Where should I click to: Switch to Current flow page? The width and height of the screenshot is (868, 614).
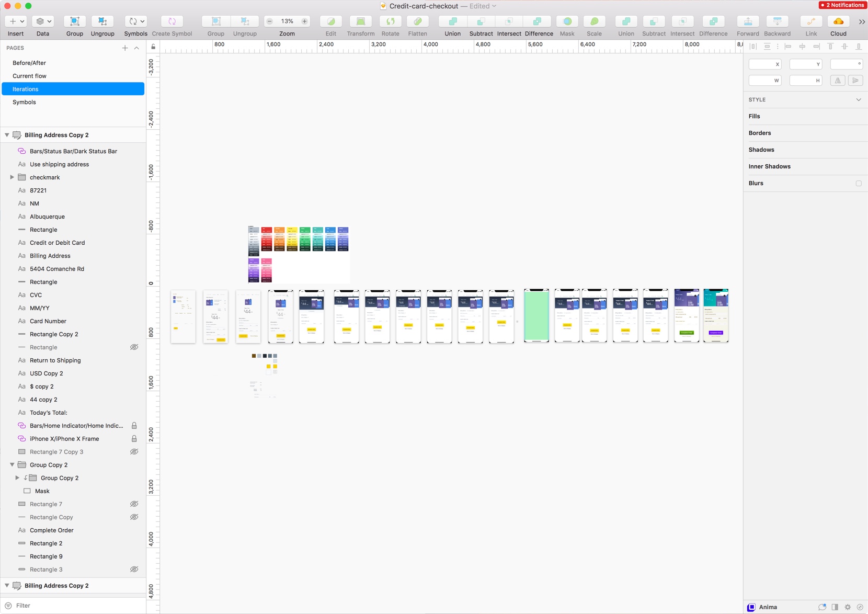tap(73, 76)
